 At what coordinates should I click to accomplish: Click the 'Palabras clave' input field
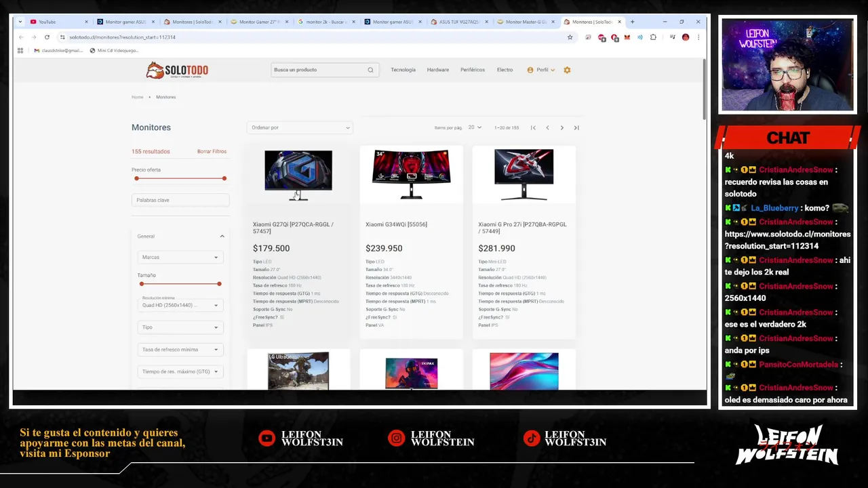[x=180, y=200]
